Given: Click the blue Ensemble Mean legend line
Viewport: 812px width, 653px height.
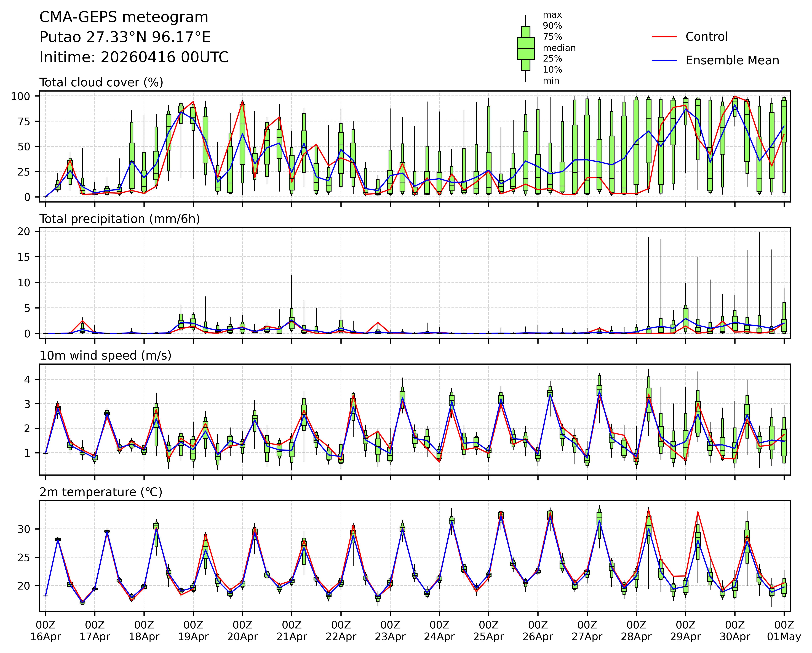Looking at the screenshot, I should coord(664,61).
